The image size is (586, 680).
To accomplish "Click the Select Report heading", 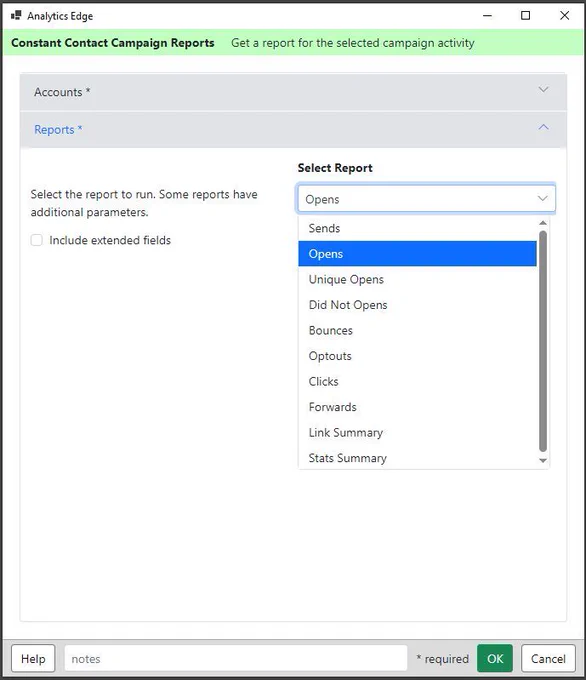I will coord(335,168).
